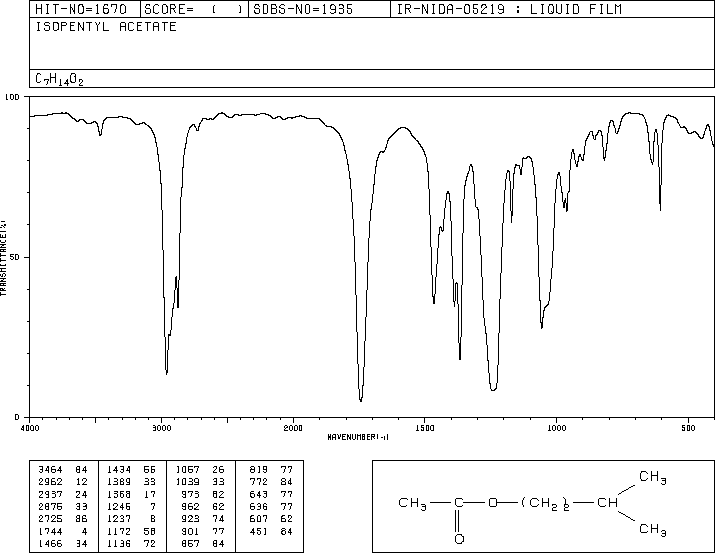Select peak table entry 2937

62,494
